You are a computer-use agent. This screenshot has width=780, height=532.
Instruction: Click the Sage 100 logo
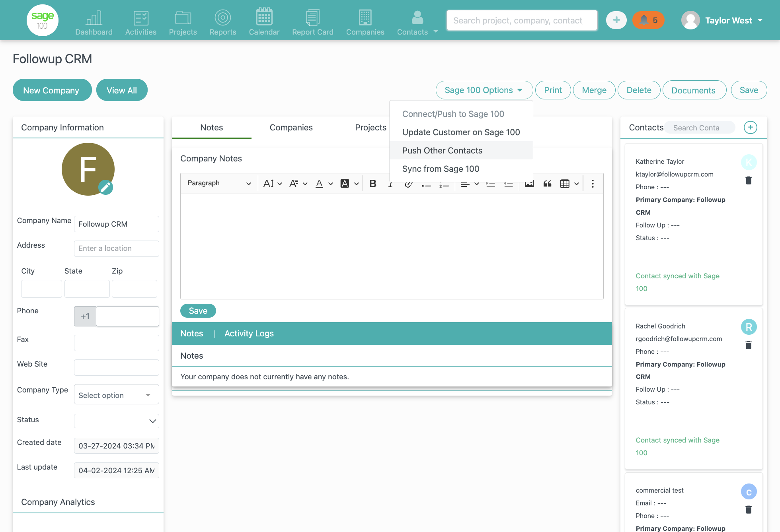point(43,20)
